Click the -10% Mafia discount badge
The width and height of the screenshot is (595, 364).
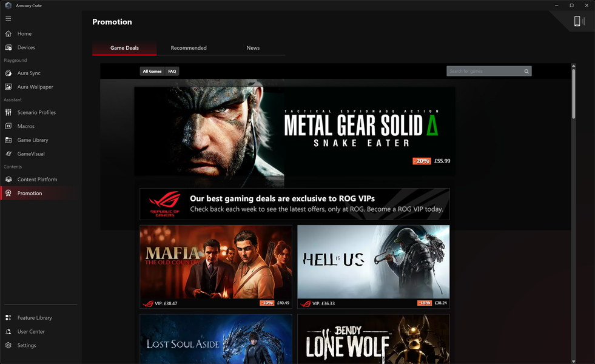[267, 303]
